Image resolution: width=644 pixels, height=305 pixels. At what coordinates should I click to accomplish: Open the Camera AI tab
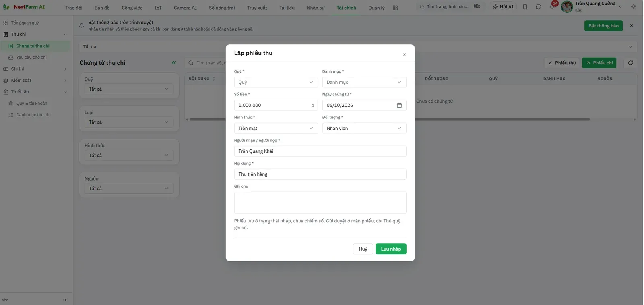pyautogui.click(x=185, y=8)
